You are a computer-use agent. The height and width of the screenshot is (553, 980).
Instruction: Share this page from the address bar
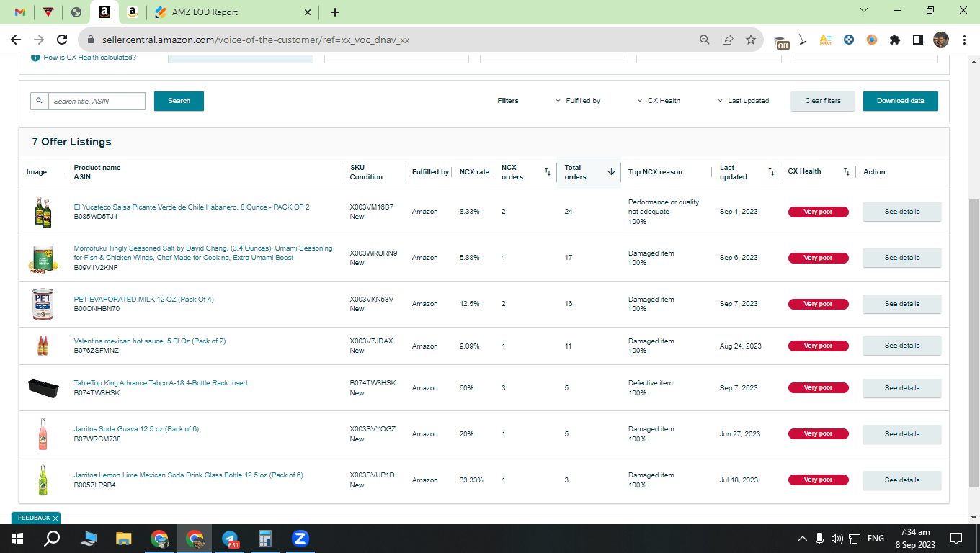[x=728, y=40]
